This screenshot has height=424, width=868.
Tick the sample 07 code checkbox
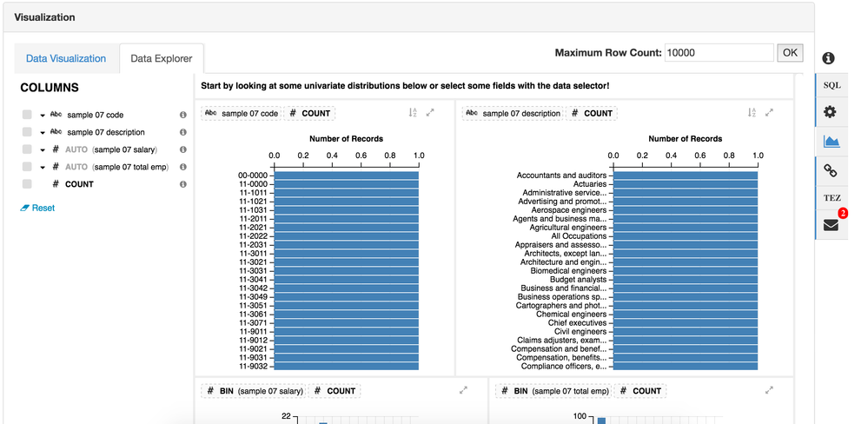coord(27,115)
